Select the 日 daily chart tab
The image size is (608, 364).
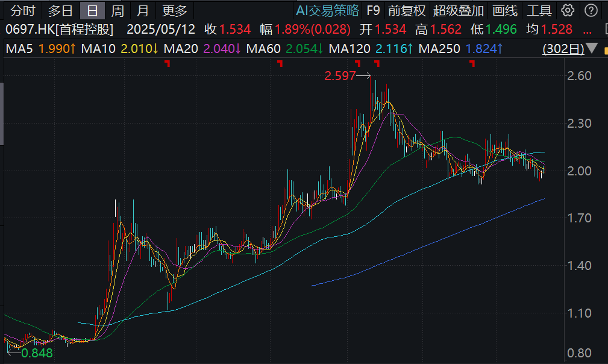tap(92, 10)
